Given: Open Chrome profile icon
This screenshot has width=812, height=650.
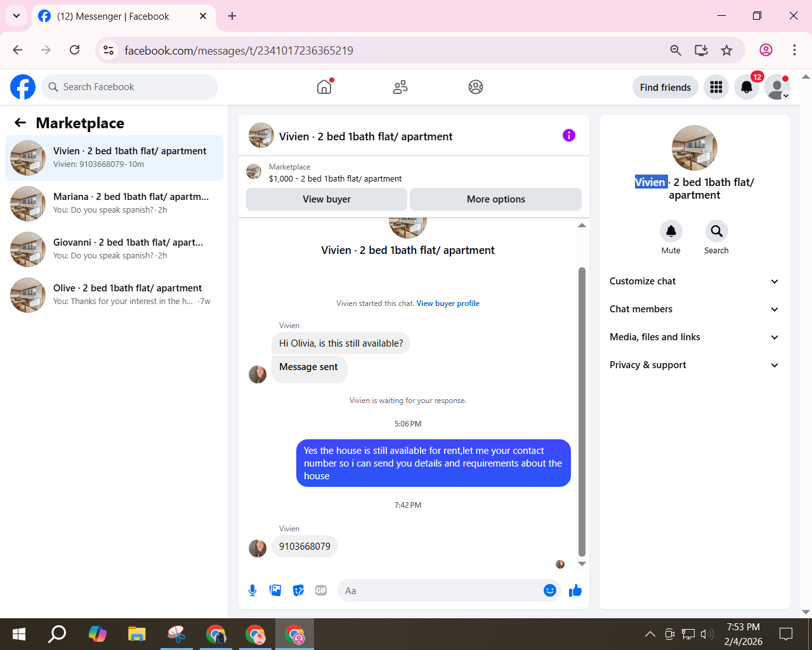Looking at the screenshot, I should point(766,50).
